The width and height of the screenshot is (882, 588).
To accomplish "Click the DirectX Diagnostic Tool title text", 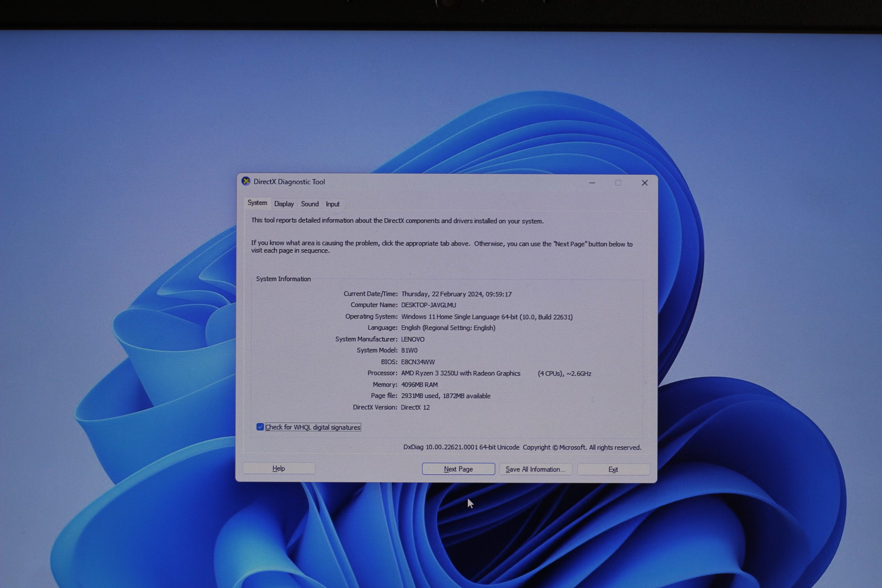I will point(289,182).
